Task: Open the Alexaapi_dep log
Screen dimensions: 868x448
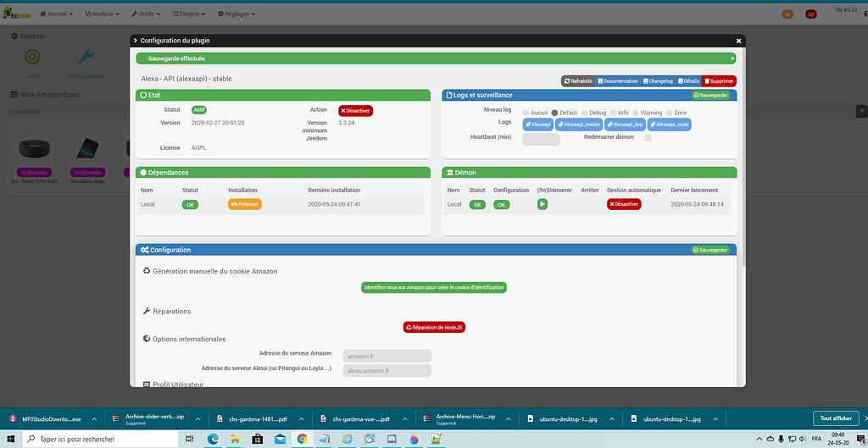Action: (x=625, y=125)
